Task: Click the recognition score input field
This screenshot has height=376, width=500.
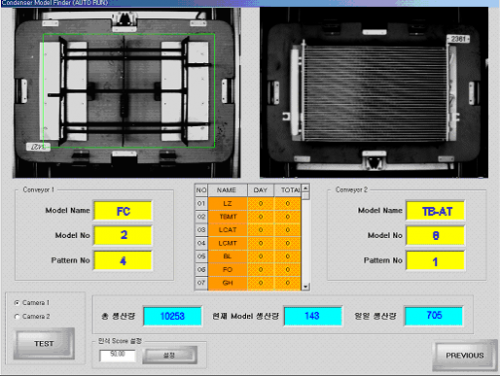Action: click(x=118, y=355)
